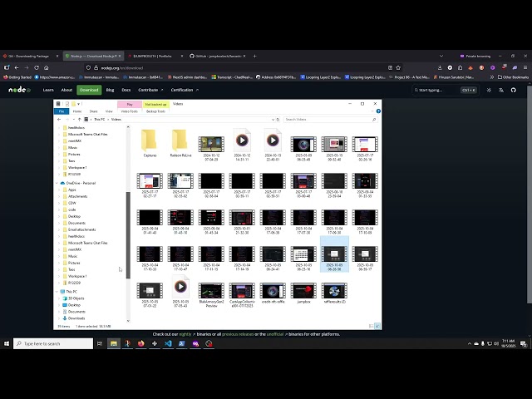Viewport: 532px width, 399px height.
Task: Open the Backup Tools ribbon tab
Action: 155,111
